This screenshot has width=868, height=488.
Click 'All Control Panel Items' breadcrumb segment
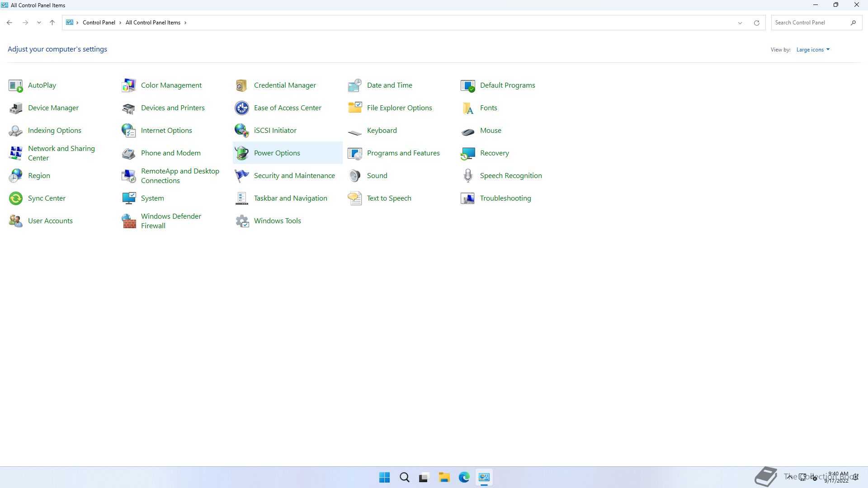153,23
